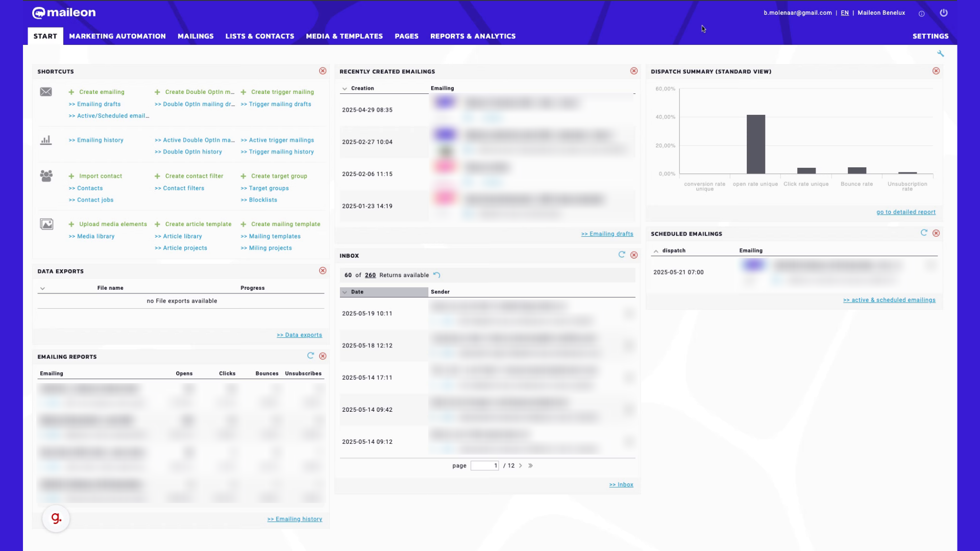The width and height of the screenshot is (980, 551).
Task: Toggle Creation column sort chevron
Action: click(x=345, y=89)
